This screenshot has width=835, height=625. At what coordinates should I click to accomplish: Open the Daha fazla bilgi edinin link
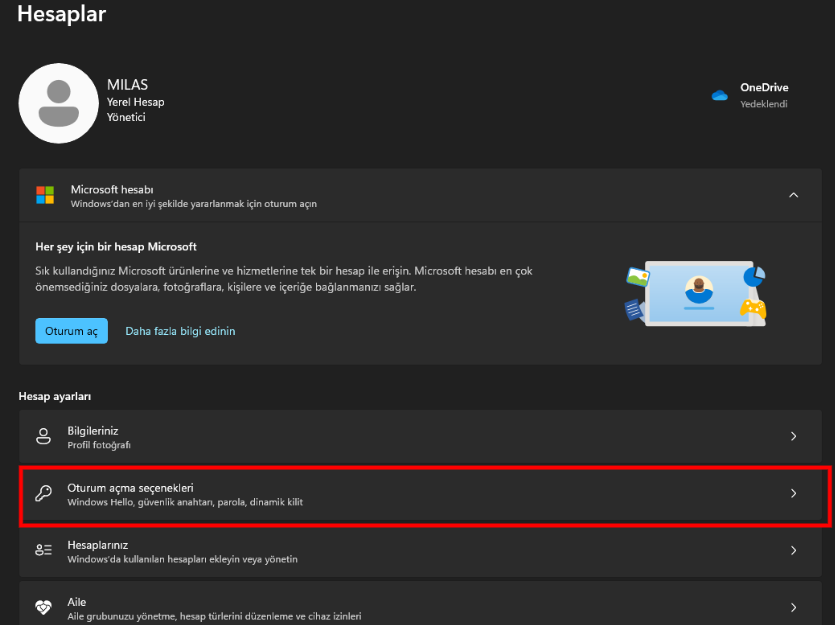point(180,331)
